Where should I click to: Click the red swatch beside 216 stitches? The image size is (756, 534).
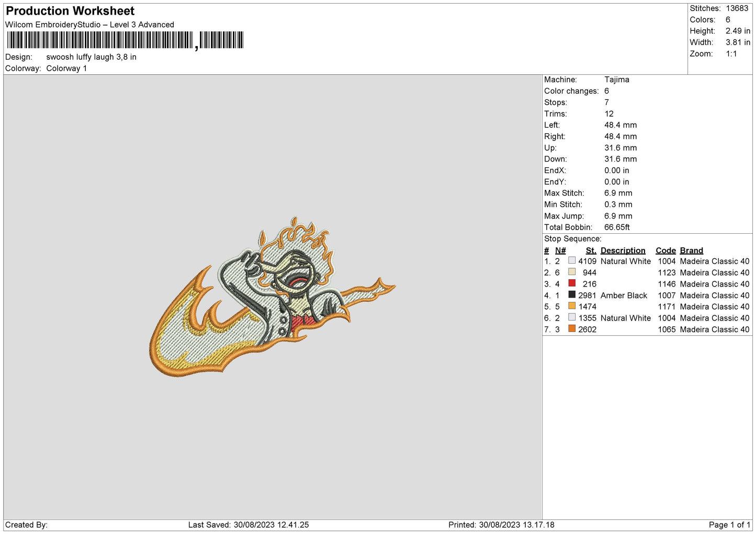(572, 283)
